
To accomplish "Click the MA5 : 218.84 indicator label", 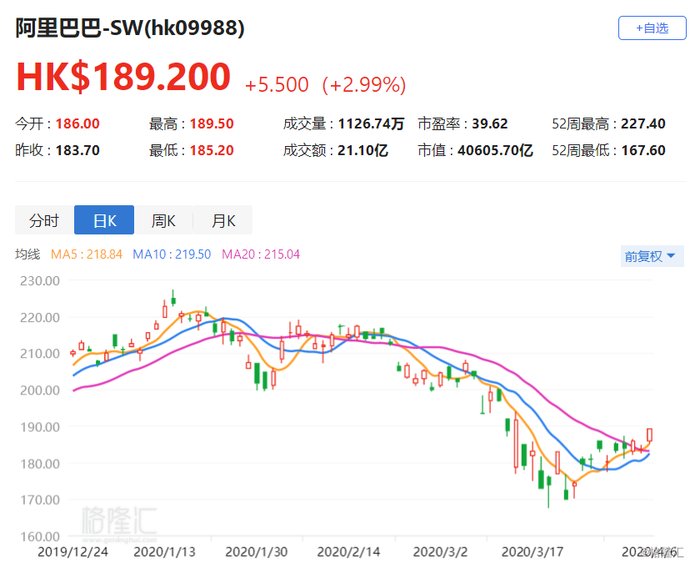I will point(86,254).
